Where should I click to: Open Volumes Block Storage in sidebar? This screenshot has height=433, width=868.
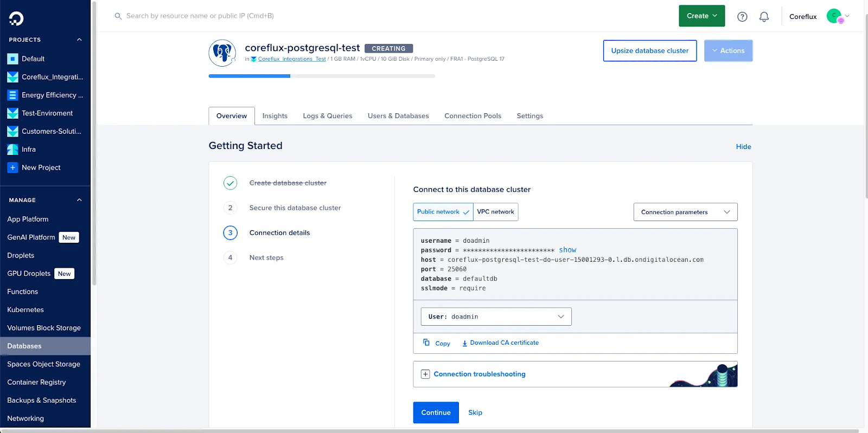click(x=44, y=328)
